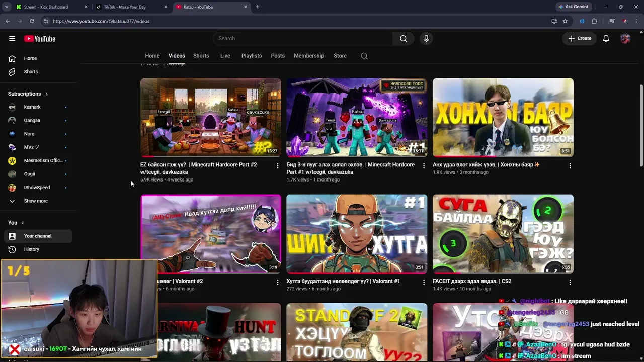Open the Chrome three-dot menu
Image resolution: width=644 pixels, height=362 pixels.
tap(636, 21)
